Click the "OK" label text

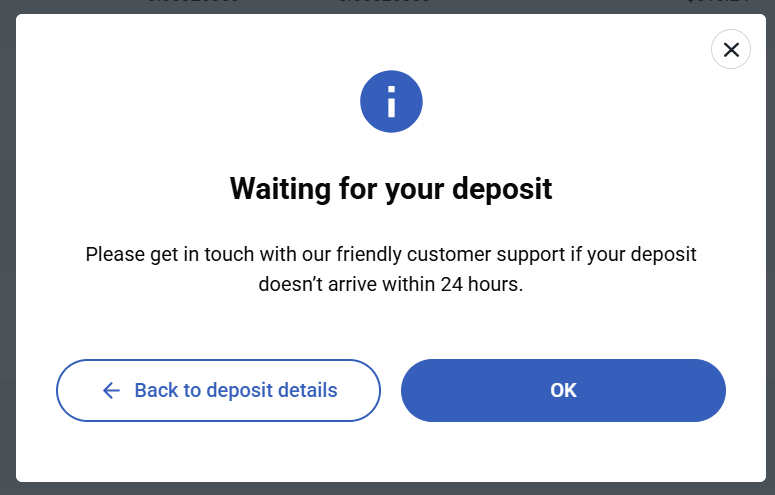[563, 390]
